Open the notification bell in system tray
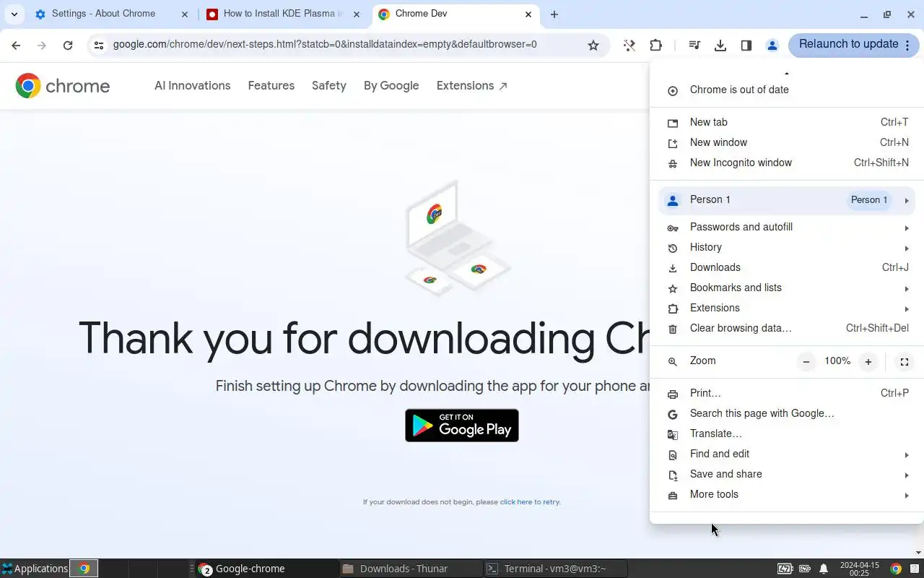The width and height of the screenshot is (924, 578). [x=824, y=569]
